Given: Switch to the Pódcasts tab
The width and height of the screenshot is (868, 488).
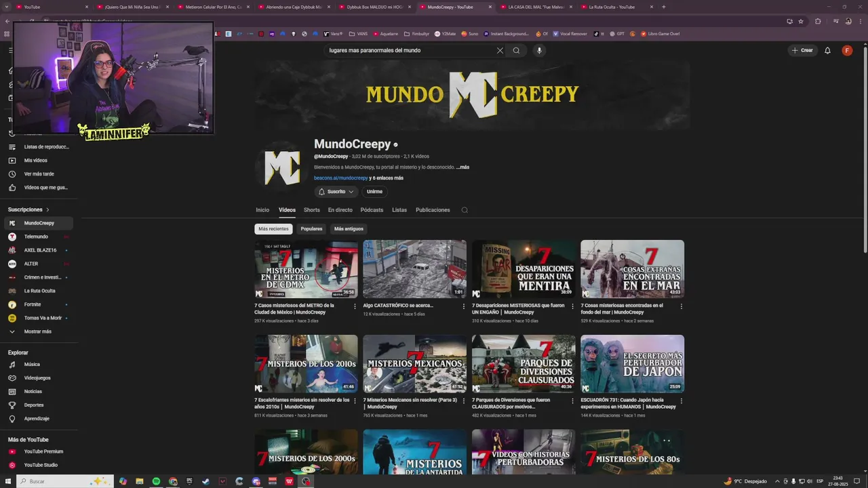Looking at the screenshot, I should coord(372,210).
